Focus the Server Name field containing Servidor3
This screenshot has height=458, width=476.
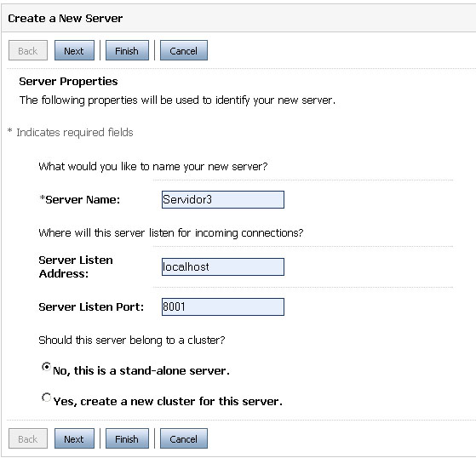click(x=223, y=200)
